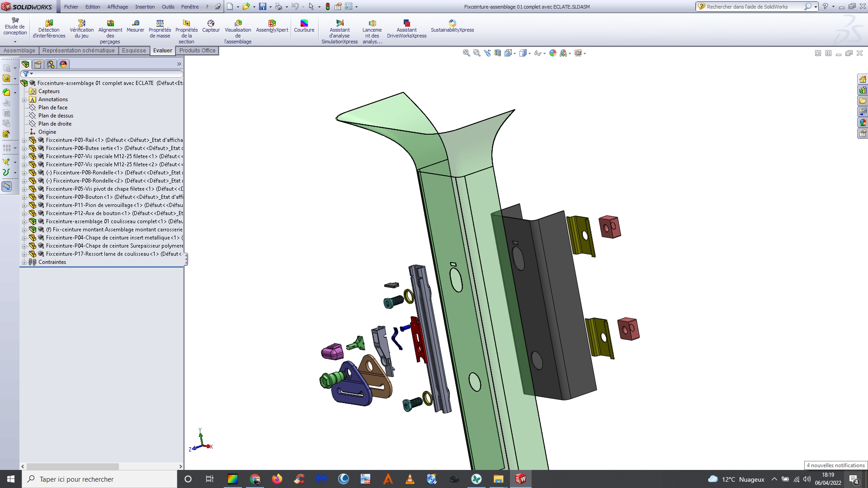Open the FeatureManager filter funnel
868x488 pixels.
26,74
